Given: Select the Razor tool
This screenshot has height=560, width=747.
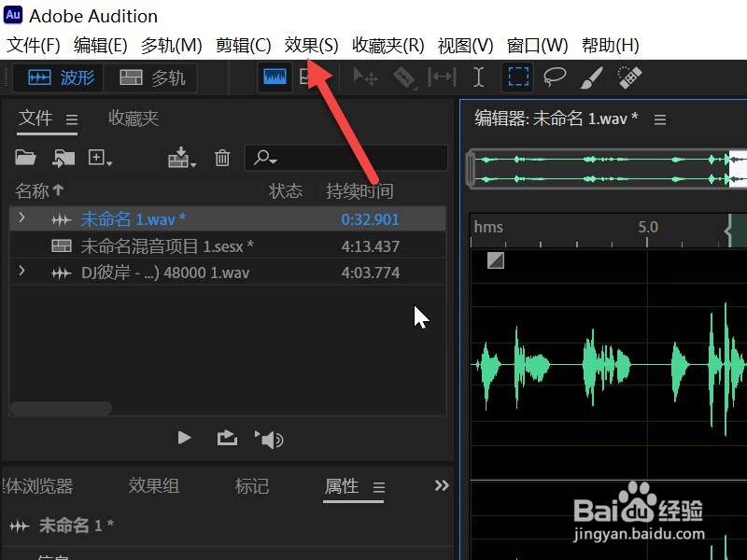Looking at the screenshot, I should pos(404,77).
